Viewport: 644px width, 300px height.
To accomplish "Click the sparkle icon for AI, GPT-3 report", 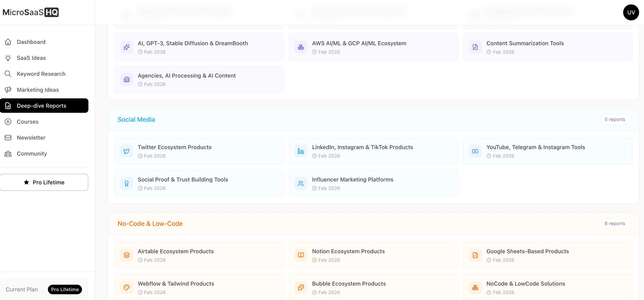I will pos(127,47).
